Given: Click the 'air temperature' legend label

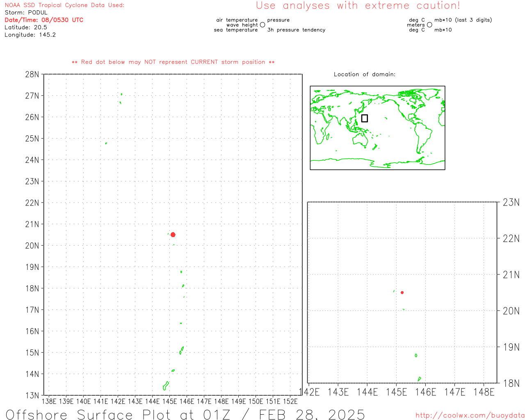Looking at the screenshot, I should [237, 20].
